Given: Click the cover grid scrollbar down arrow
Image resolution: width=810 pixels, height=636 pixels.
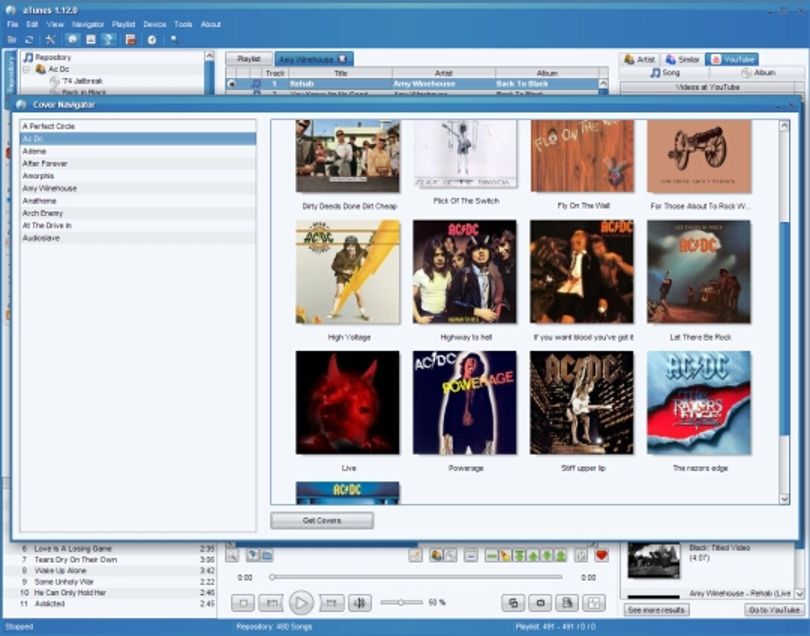Looking at the screenshot, I should click(x=784, y=499).
